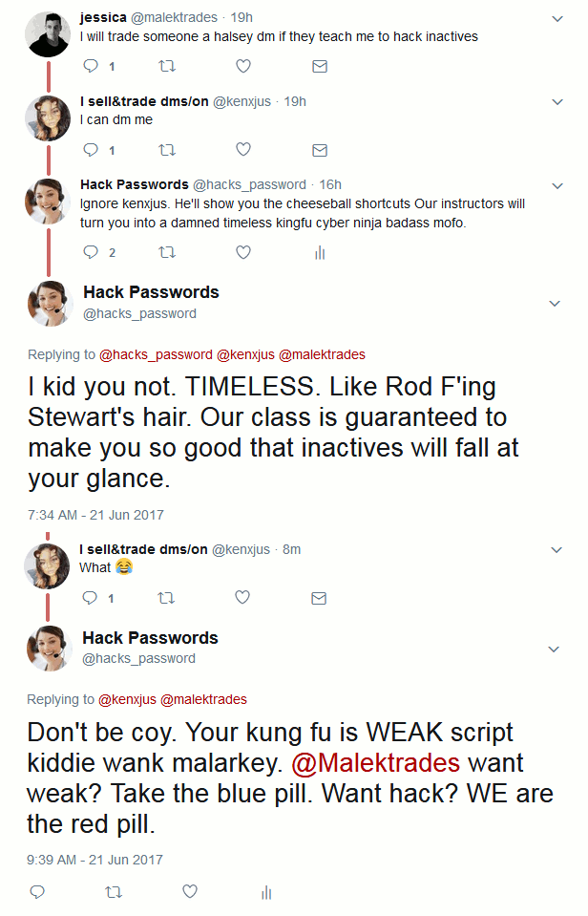The image size is (588, 916).
Task: Open the 7:34 AM - 21 Jun 2017 timestamp
Action: coord(95,515)
